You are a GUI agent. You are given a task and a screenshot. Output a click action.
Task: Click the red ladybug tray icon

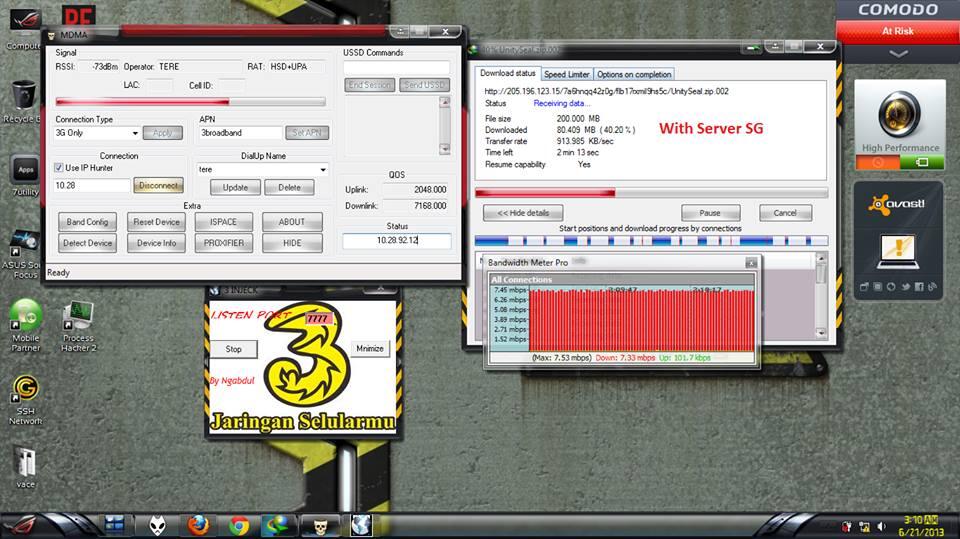[847, 526]
